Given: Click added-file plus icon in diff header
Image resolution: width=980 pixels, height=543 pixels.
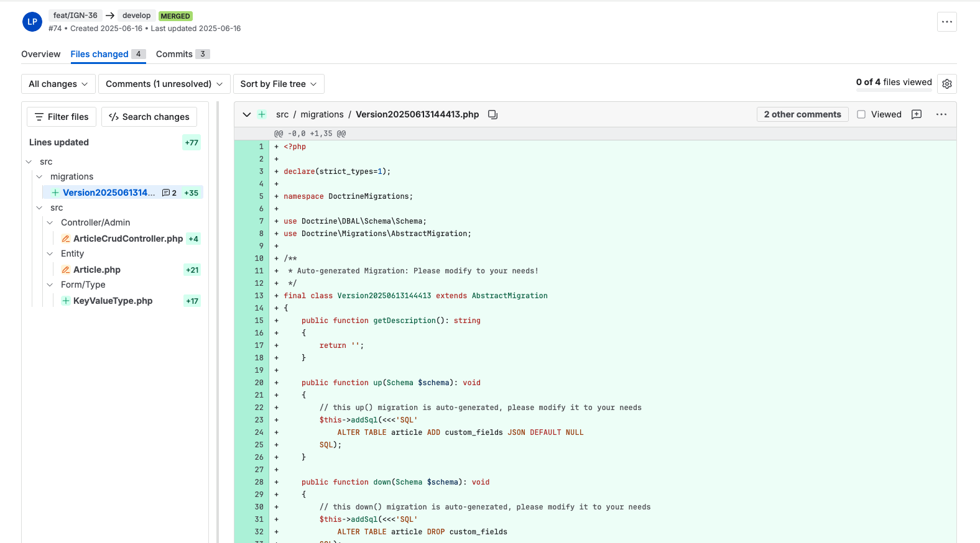Looking at the screenshot, I should (x=262, y=114).
